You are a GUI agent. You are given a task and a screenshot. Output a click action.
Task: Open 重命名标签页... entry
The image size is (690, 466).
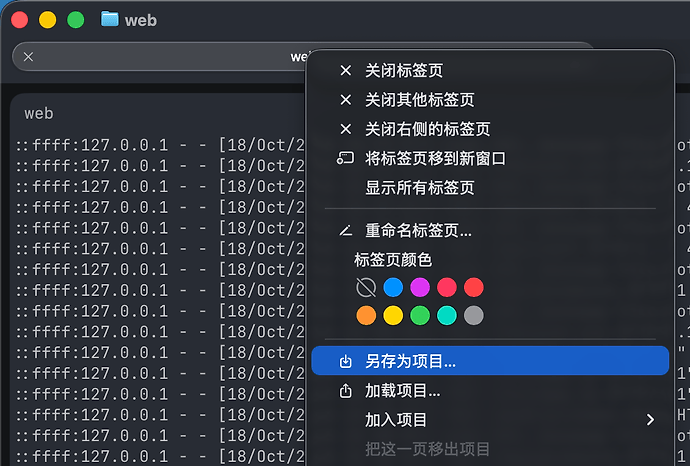click(x=490, y=230)
